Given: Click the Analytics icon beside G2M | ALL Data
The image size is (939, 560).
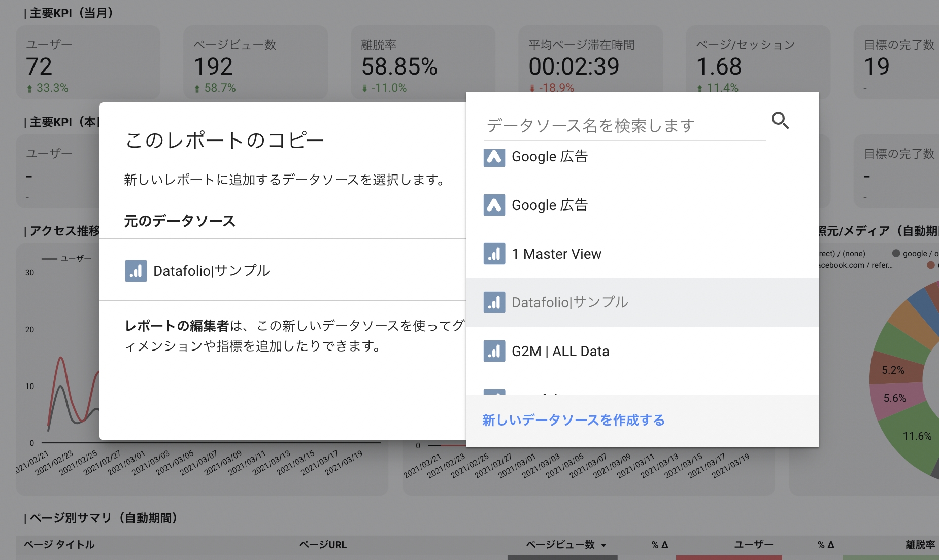Looking at the screenshot, I should pyautogui.click(x=494, y=351).
